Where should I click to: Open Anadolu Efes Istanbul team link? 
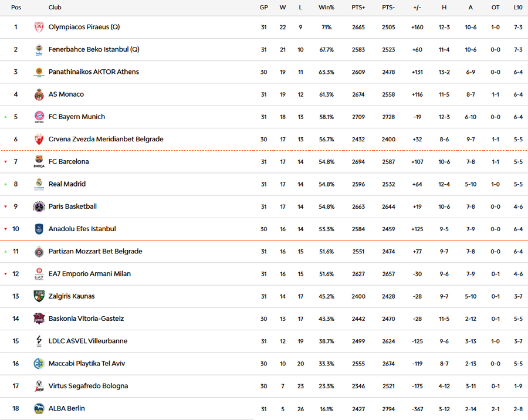coord(82,229)
